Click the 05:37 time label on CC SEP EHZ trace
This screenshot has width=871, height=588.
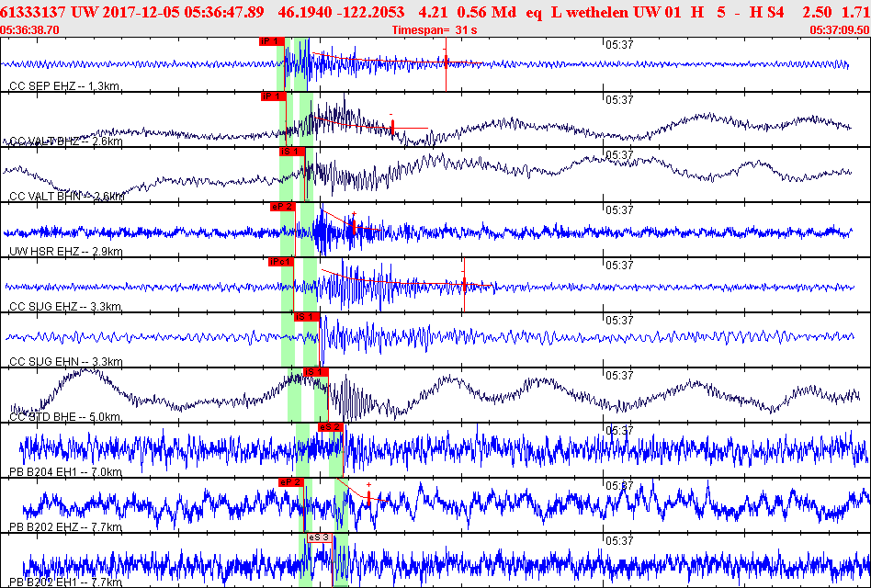tap(619, 45)
